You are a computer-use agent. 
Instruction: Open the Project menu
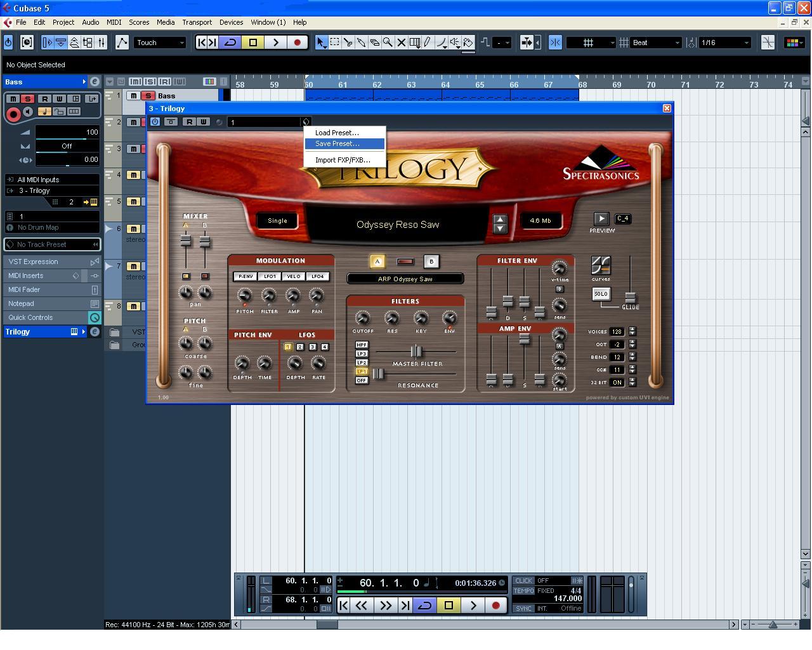[63, 22]
